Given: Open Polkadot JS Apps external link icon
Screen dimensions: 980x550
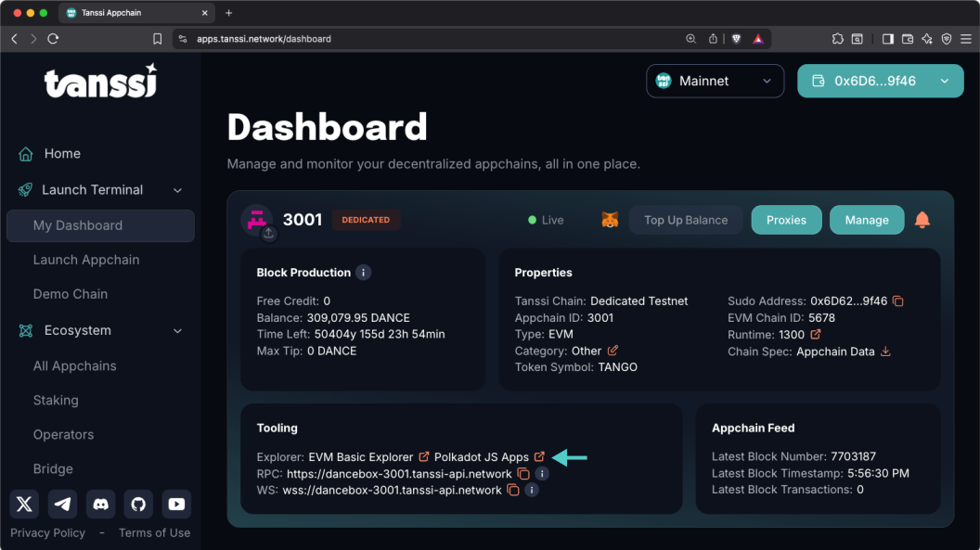Looking at the screenshot, I should [539, 457].
